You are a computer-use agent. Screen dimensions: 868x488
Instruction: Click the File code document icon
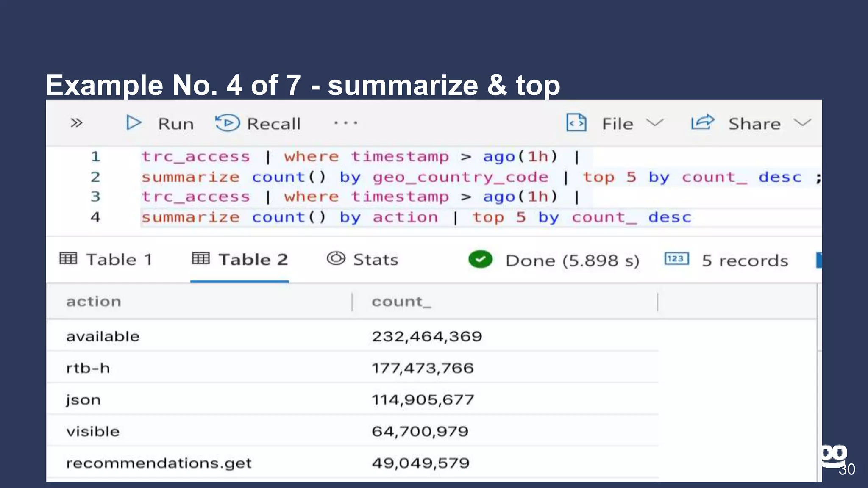[x=576, y=122]
